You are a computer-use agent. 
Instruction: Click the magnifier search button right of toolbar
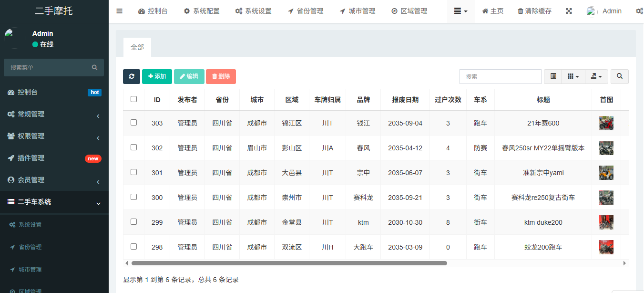tap(619, 76)
